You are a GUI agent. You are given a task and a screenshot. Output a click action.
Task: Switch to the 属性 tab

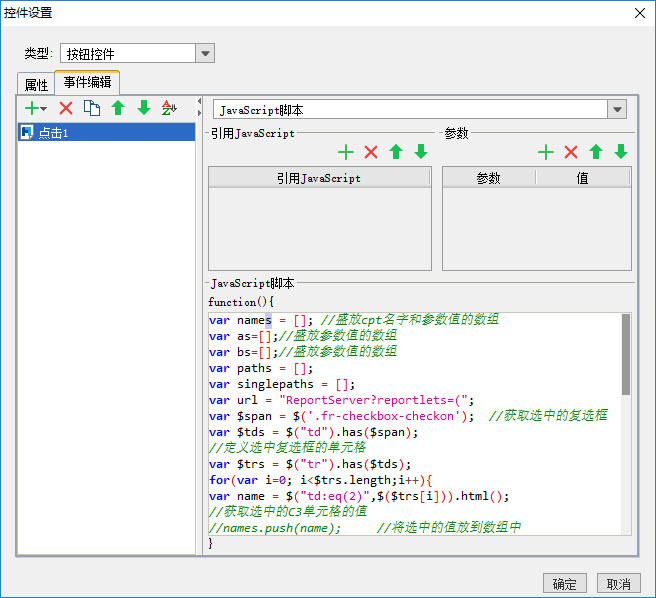click(36, 85)
